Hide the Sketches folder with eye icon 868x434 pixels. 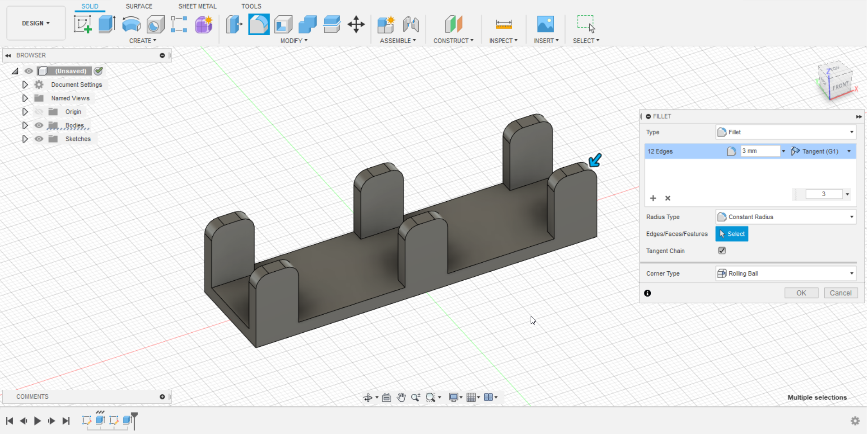tap(39, 139)
